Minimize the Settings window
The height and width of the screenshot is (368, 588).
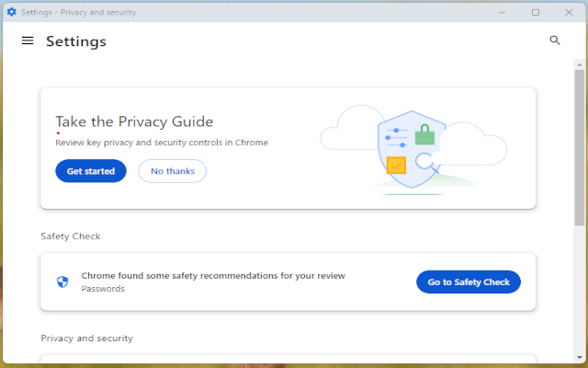point(503,12)
